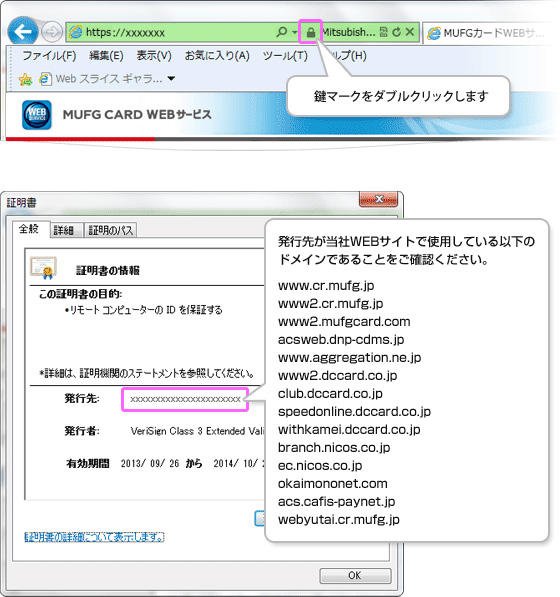Viewport: 560px width, 597px height.
Task: Click the IE page icon in address bar
Action: coord(75,32)
